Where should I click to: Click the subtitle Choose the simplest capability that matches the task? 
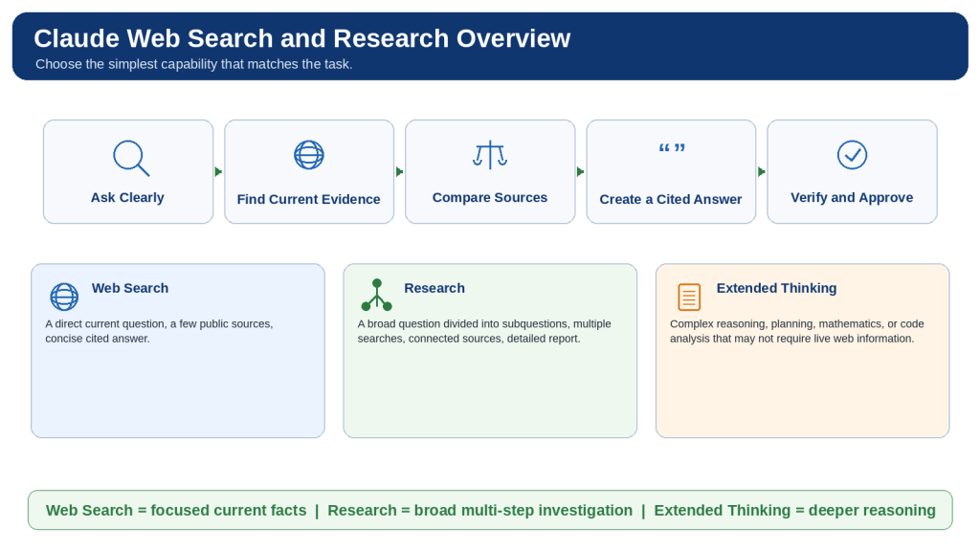click(x=193, y=64)
